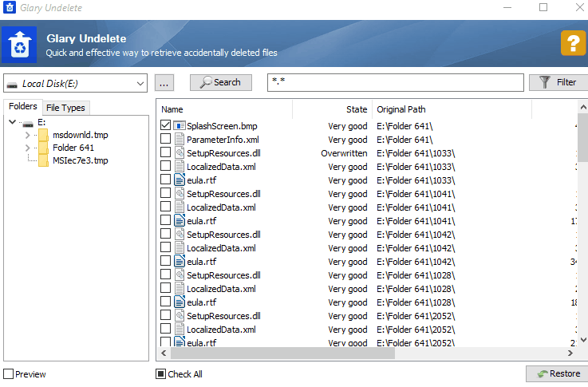Select the Folder 641 tree item
Screen dimensions: 588x387
[73, 148]
